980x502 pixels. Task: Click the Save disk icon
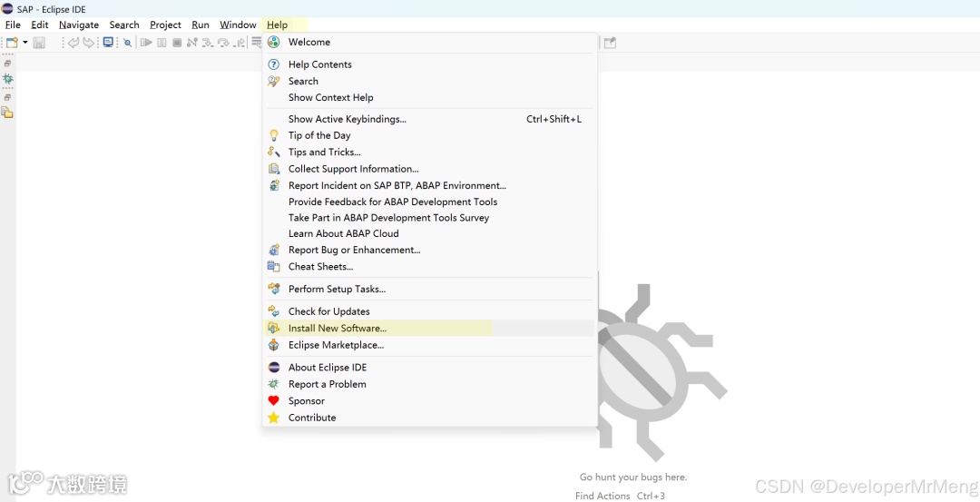[x=39, y=43]
